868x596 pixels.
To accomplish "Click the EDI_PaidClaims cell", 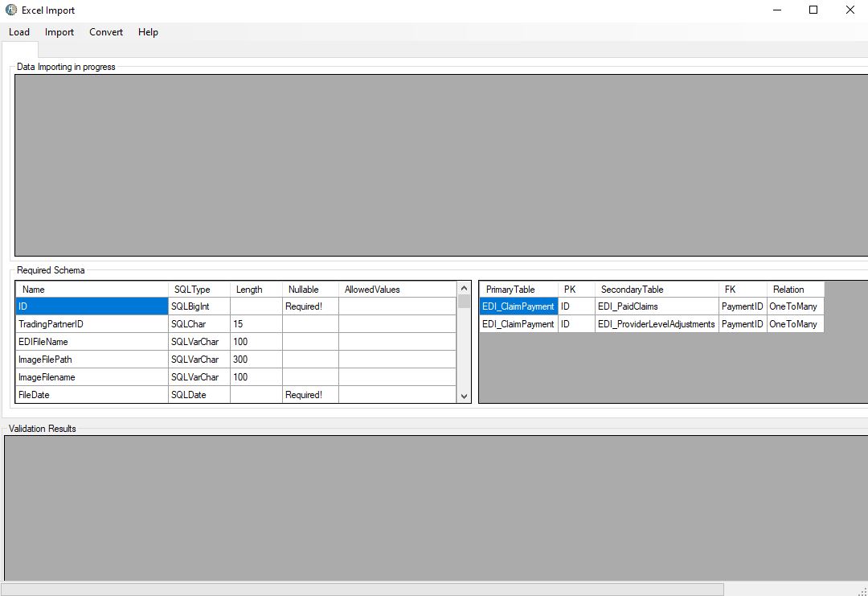I will [657, 306].
